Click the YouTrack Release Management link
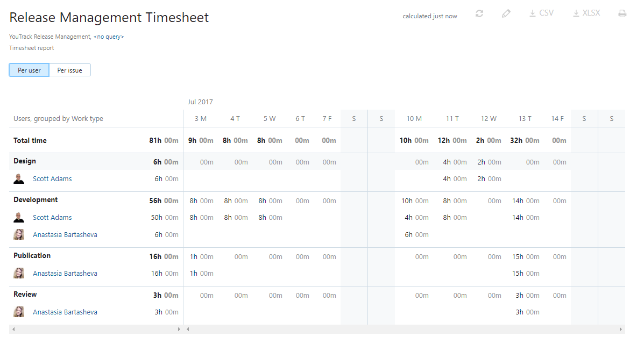 (49, 37)
